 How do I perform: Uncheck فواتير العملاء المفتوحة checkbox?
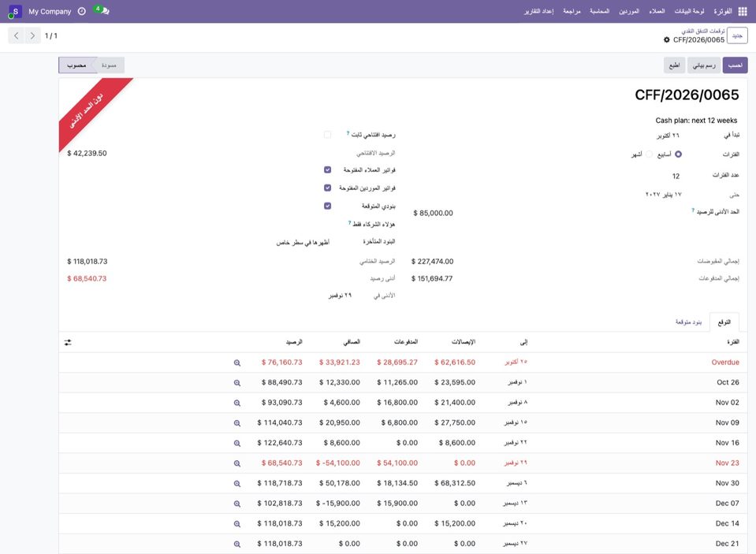coord(327,169)
